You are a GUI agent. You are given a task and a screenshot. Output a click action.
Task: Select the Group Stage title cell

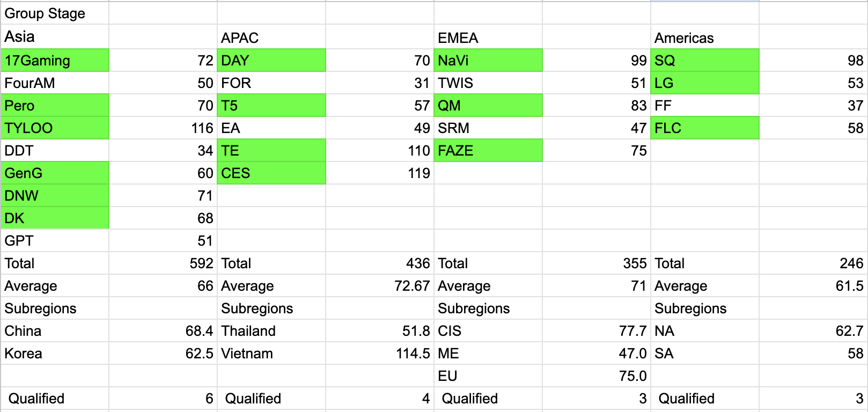[55, 13]
